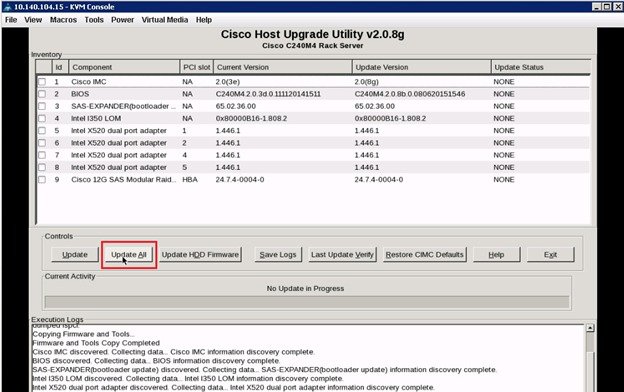Click 'Cisco IMC discovered' log line
The width and height of the screenshot is (624, 392).
point(174,352)
